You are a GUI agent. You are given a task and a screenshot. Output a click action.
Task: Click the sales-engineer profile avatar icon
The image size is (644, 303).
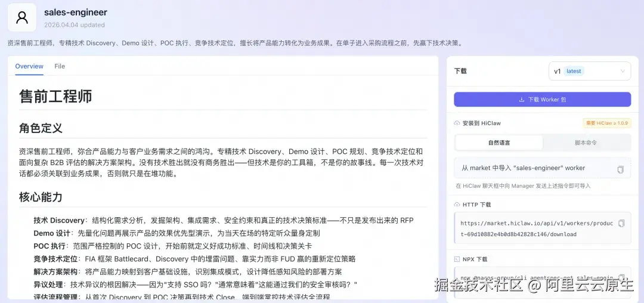click(22, 17)
